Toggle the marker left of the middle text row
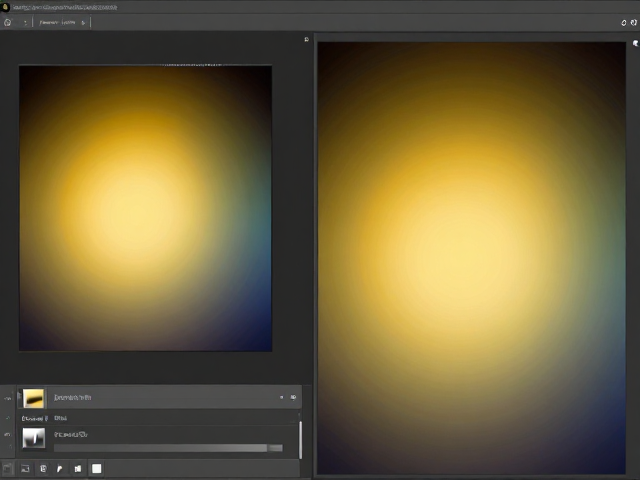Screen dimensions: 640x480 pos(7,418)
